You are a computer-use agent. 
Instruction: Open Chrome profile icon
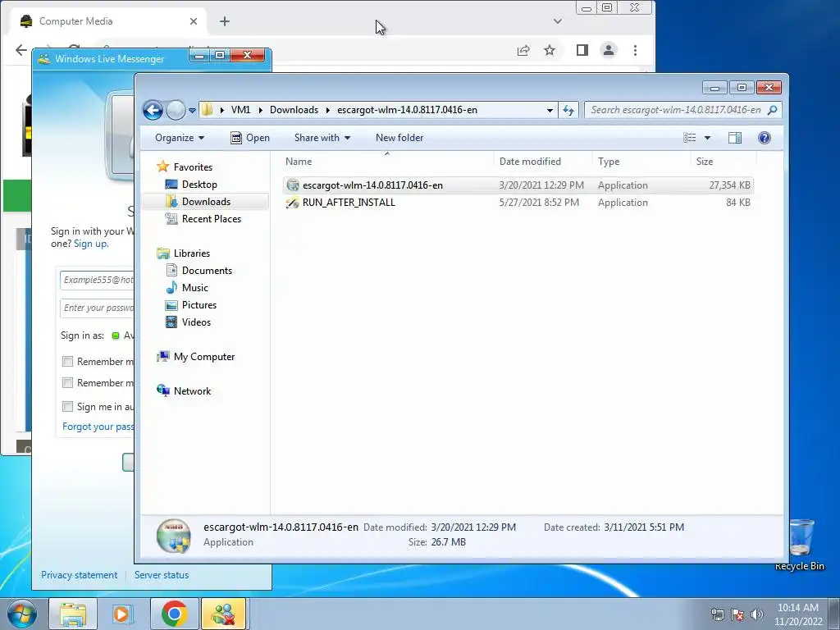609,50
